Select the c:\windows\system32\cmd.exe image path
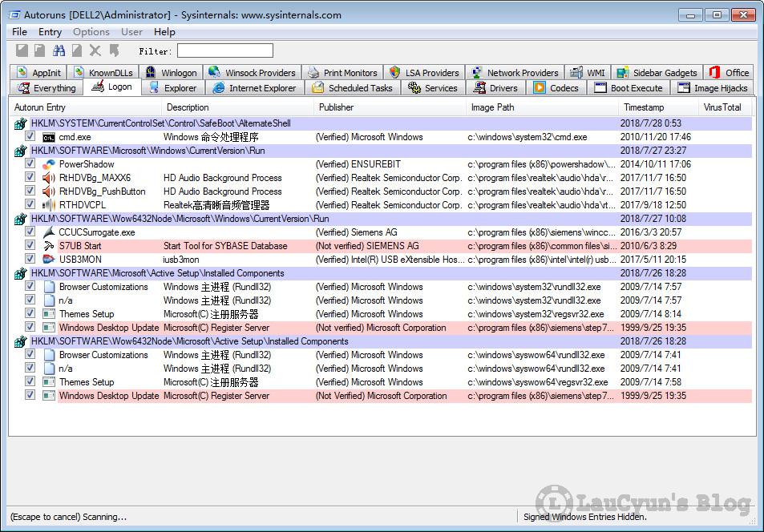 tap(528, 137)
